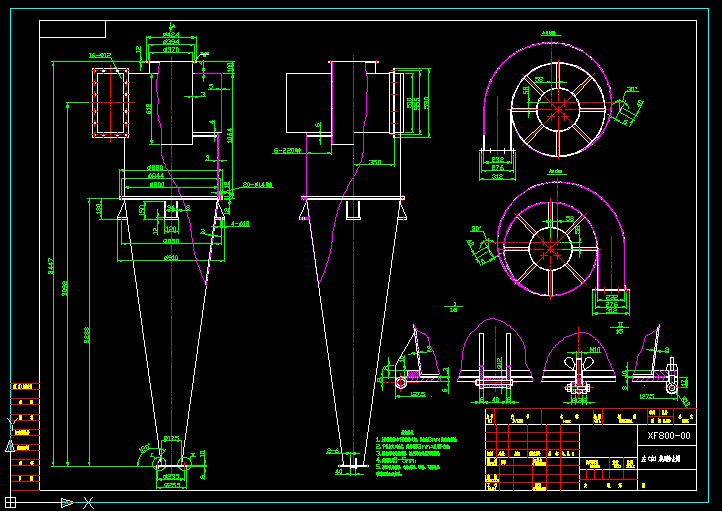
Task: Select the XF800-00 drawing number text
Action: tap(669, 436)
